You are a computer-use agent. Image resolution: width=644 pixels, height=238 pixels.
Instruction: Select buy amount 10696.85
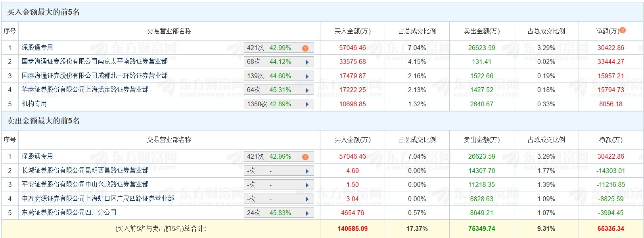click(x=353, y=104)
